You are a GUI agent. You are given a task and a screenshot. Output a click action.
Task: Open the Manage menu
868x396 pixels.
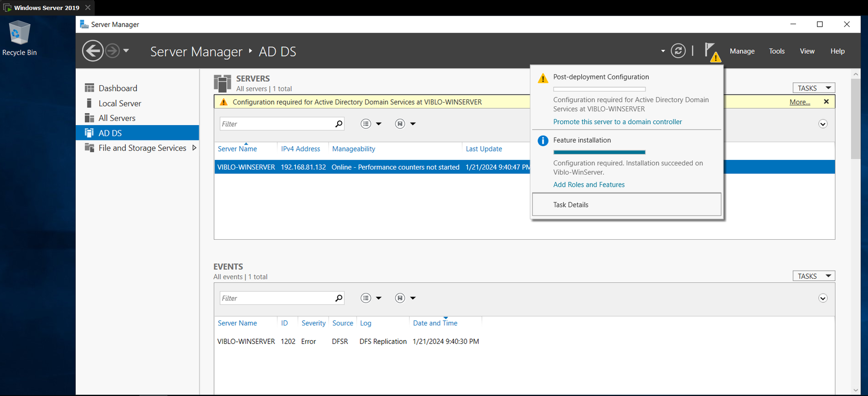tap(742, 51)
